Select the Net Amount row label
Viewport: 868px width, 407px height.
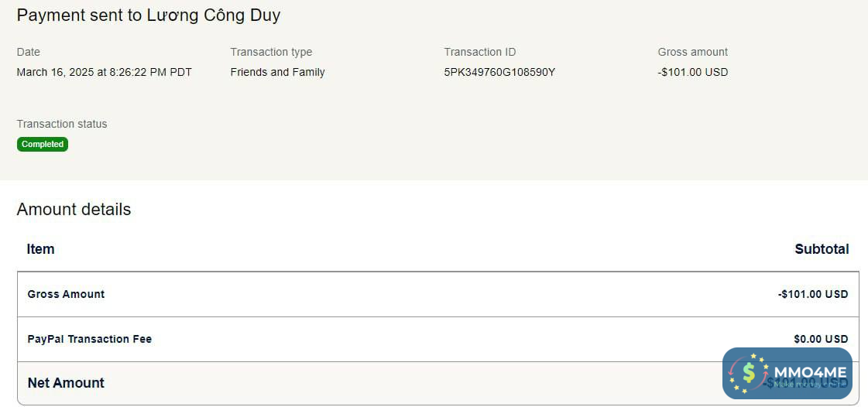coord(66,383)
